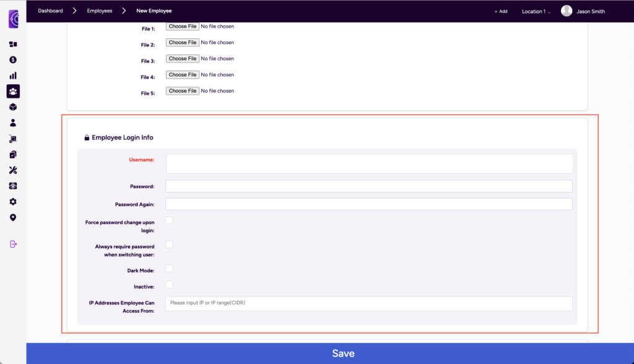Image resolution: width=634 pixels, height=364 pixels.
Task: Click the app logo in the sidebar
Action: (x=14, y=19)
